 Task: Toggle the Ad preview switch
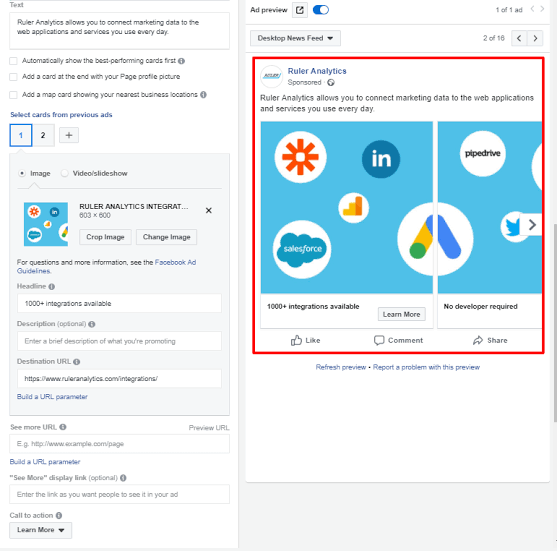tap(320, 10)
